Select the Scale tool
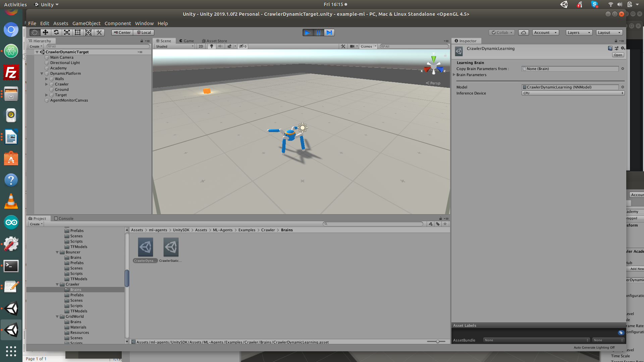The height and width of the screenshot is (362, 644). (67, 33)
